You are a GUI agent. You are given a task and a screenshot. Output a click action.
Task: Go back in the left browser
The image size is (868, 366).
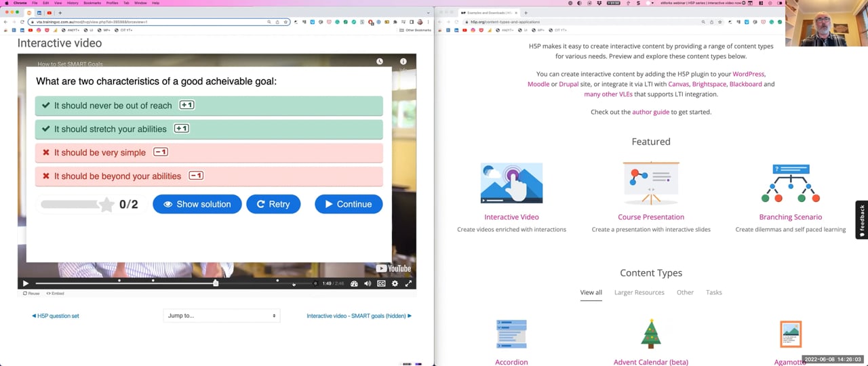6,22
